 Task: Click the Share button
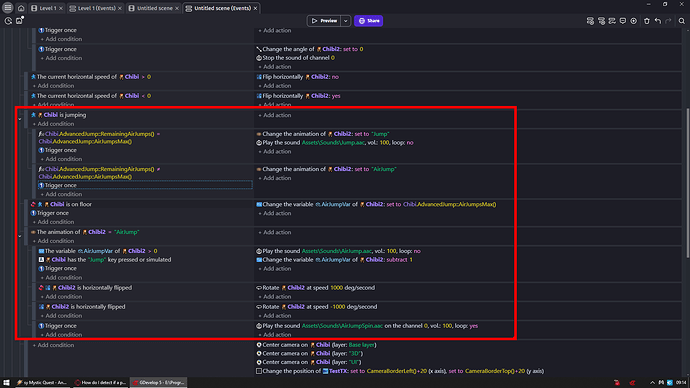pyautogui.click(x=368, y=21)
